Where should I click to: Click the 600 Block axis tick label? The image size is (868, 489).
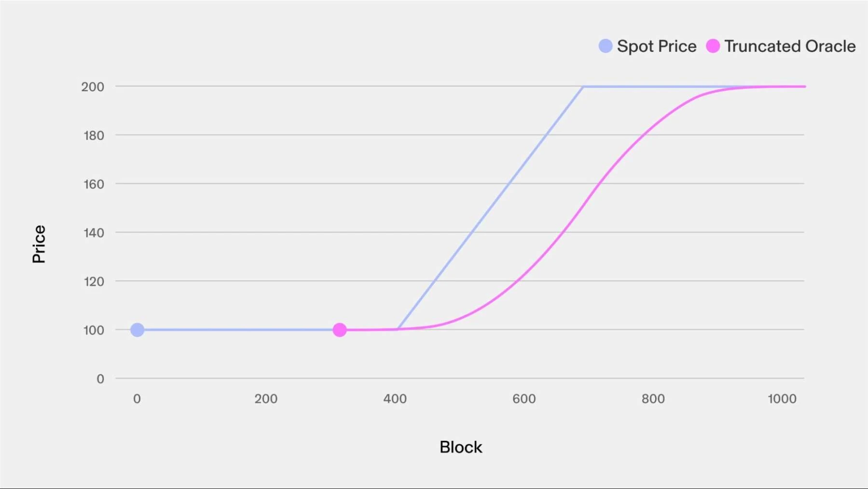524,399
